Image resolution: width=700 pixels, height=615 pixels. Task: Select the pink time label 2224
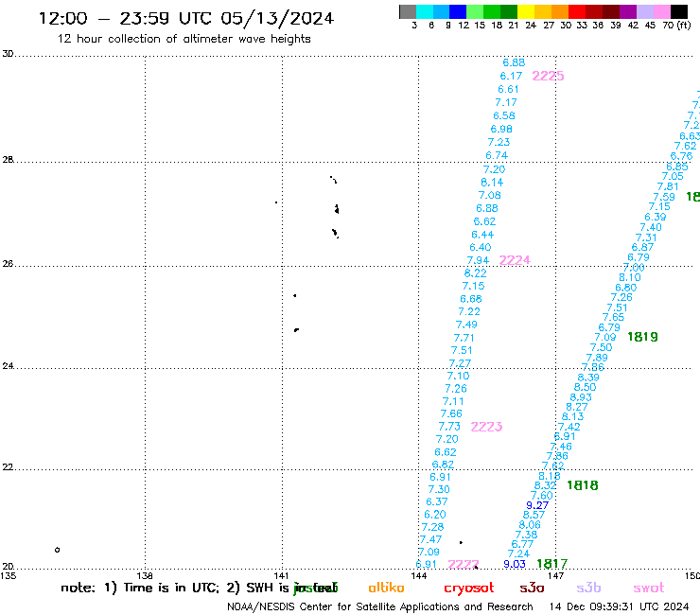tap(515, 260)
